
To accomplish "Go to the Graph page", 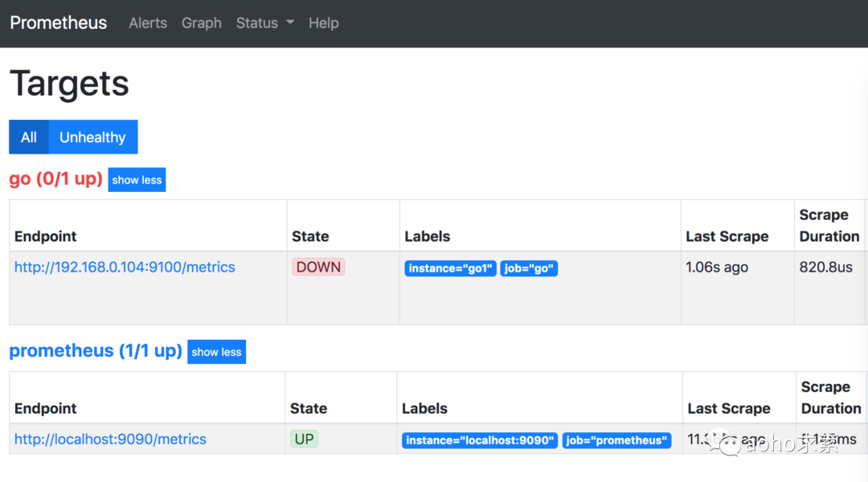I will point(201,23).
